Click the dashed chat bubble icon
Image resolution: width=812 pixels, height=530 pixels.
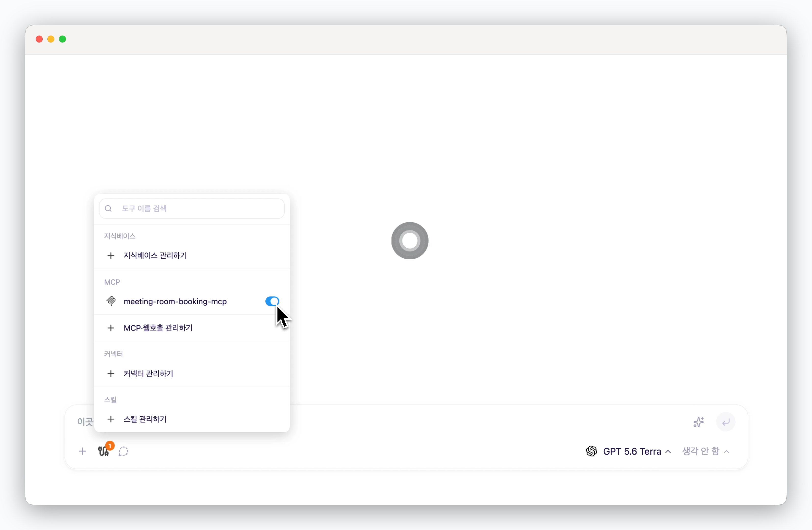123,451
